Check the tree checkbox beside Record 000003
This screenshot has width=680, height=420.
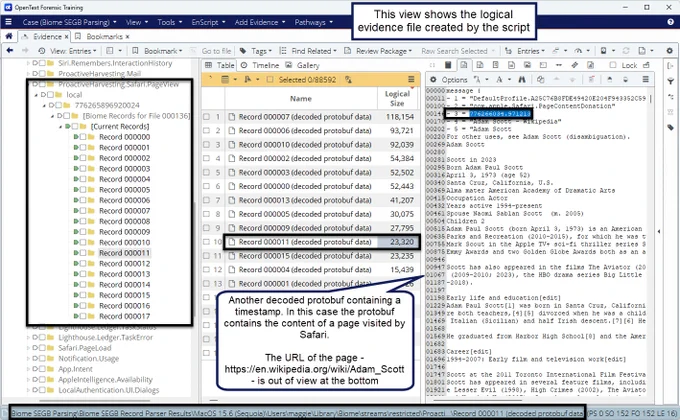[83, 169]
